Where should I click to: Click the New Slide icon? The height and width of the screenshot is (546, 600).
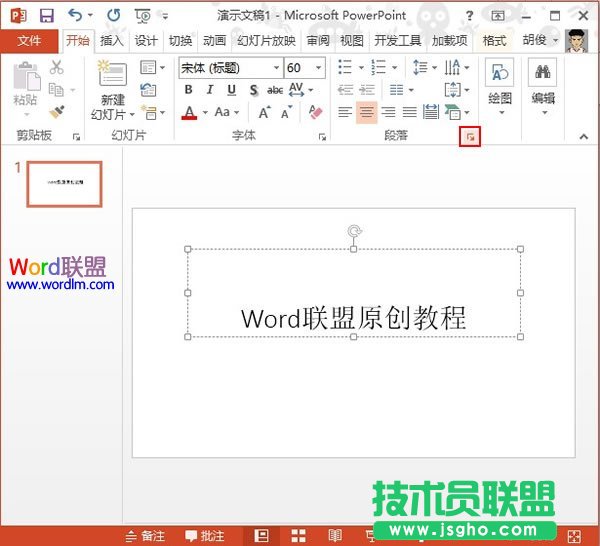pyautogui.click(x=113, y=74)
